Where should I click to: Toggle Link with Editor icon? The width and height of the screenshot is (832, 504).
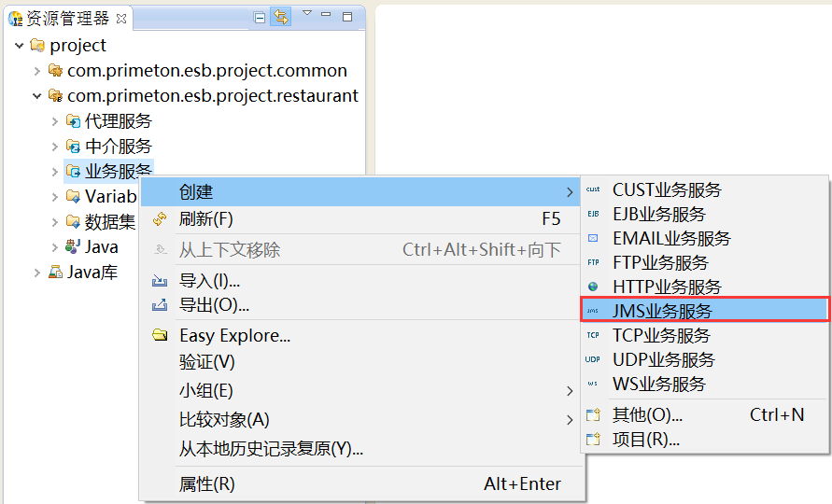tap(280, 17)
